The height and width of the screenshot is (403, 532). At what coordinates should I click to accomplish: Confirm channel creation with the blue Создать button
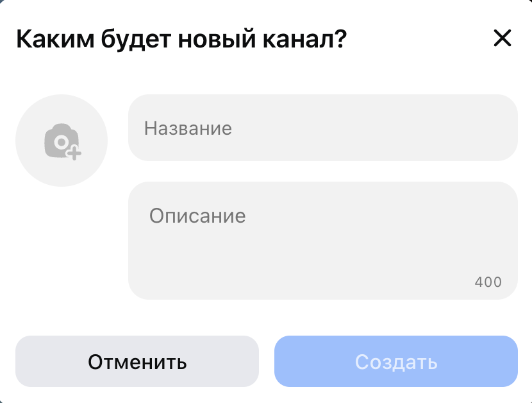(x=395, y=362)
